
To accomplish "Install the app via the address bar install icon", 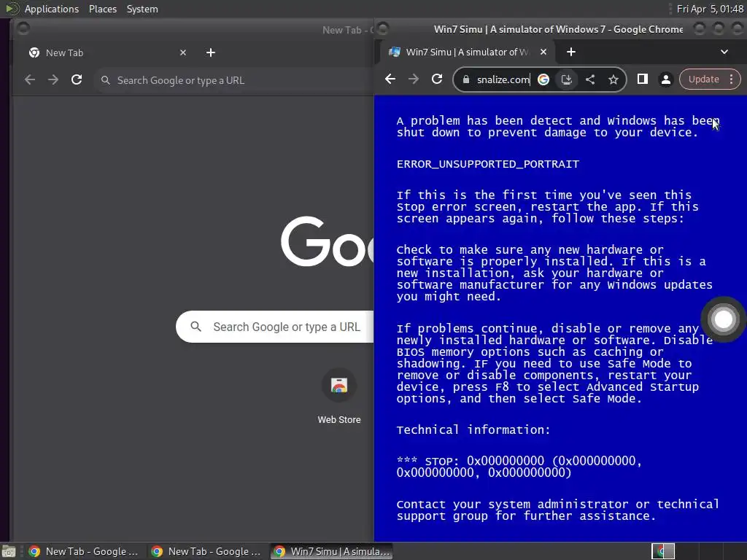I will pyautogui.click(x=566, y=79).
